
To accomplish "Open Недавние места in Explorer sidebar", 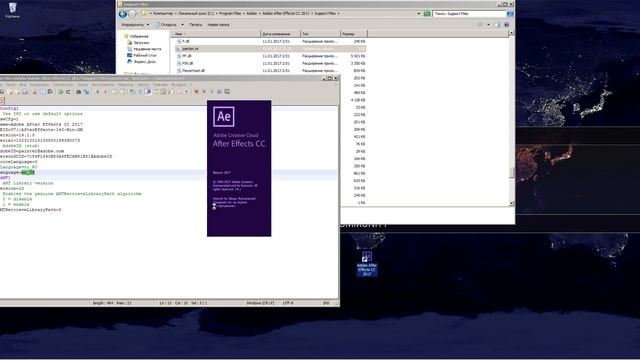I will coord(144,49).
